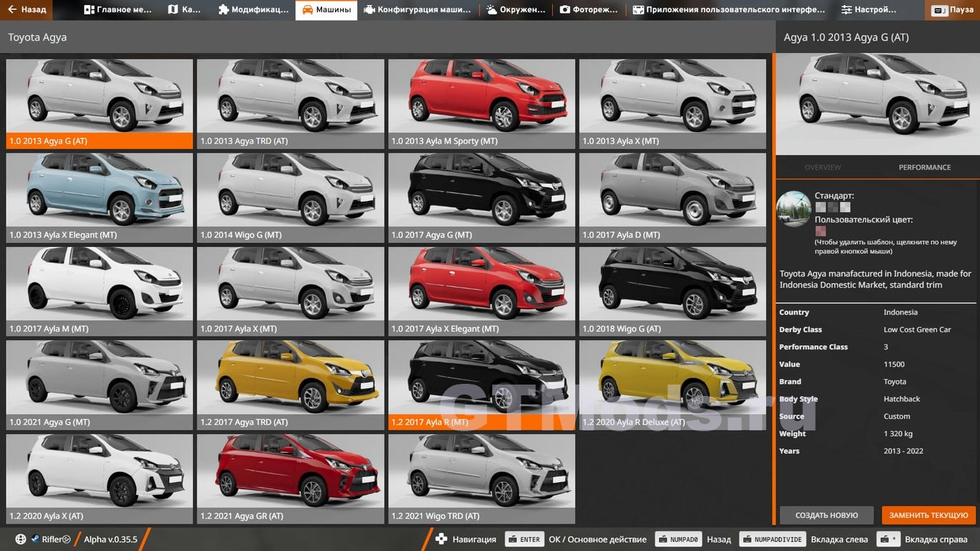Select 1.0 2017 Ayla X (MT) car
Screen dimensions: 980x551
click(x=291, y=291)
